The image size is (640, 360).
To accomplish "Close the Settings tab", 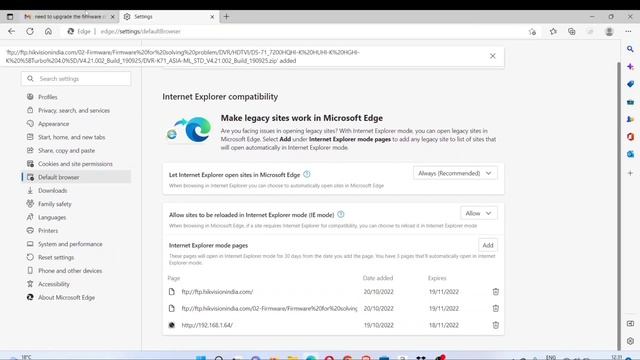I will point(212,17).
